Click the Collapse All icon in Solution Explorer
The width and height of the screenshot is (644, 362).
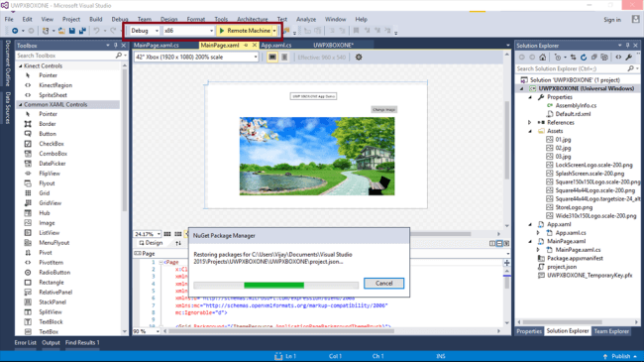point(593,58)
